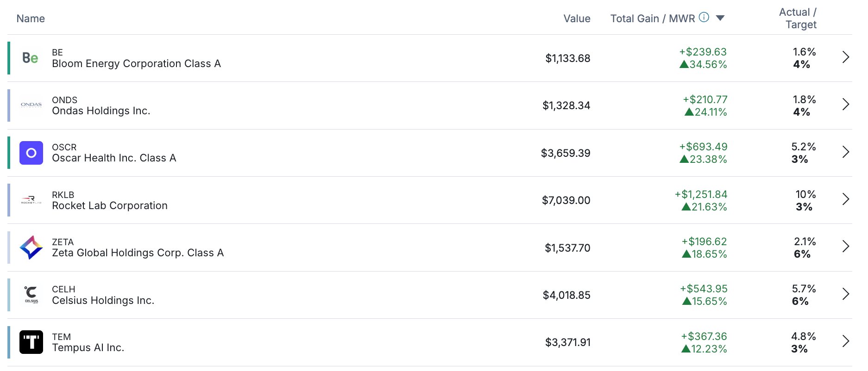Expand the Bloom Energy row chevron

click(845, 57)
